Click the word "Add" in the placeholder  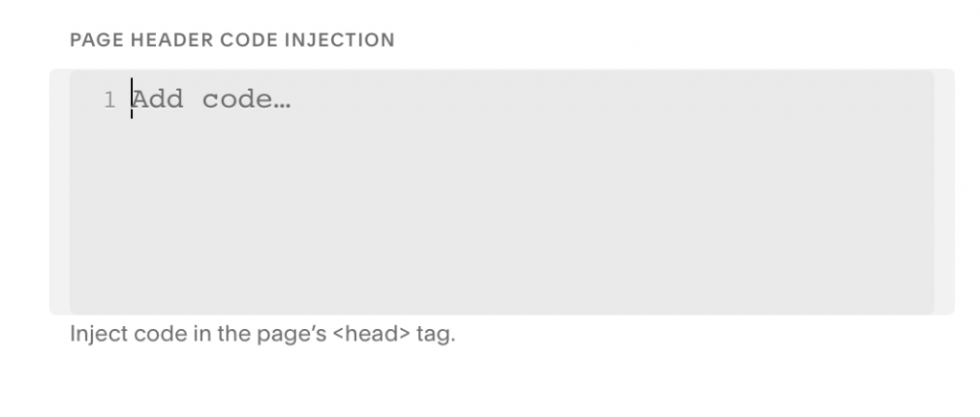click(158, 99)
